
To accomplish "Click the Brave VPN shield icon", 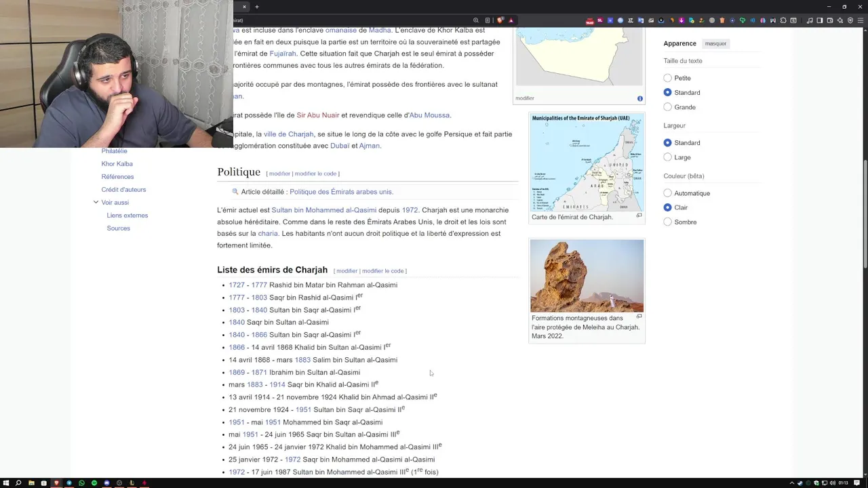I will point(850,20).
